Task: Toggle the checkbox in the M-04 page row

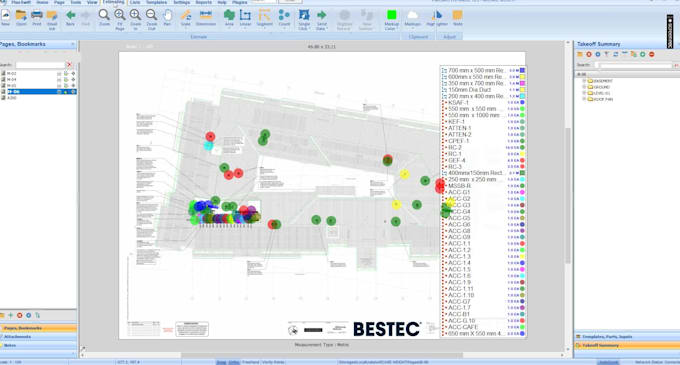Action: point(59,80)
